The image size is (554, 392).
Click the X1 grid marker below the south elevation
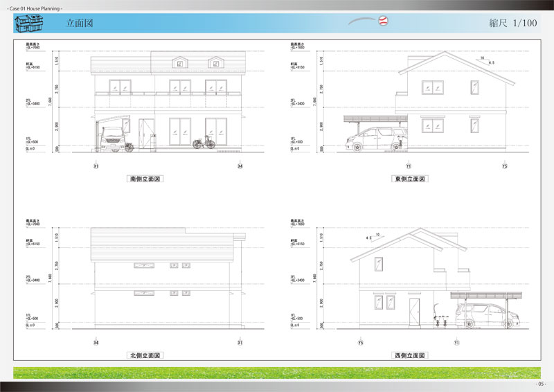coord(96,167)
